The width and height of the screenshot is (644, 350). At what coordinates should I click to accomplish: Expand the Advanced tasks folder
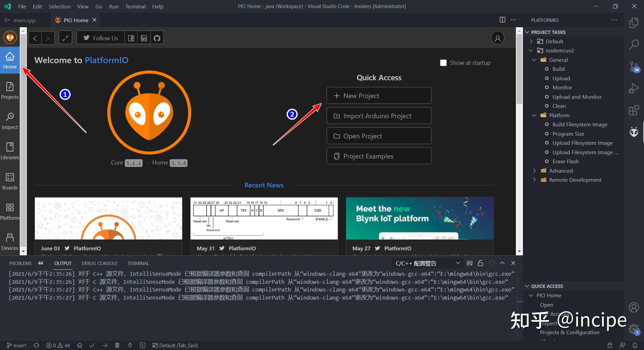pyautogui.click(x=534, y=171)
